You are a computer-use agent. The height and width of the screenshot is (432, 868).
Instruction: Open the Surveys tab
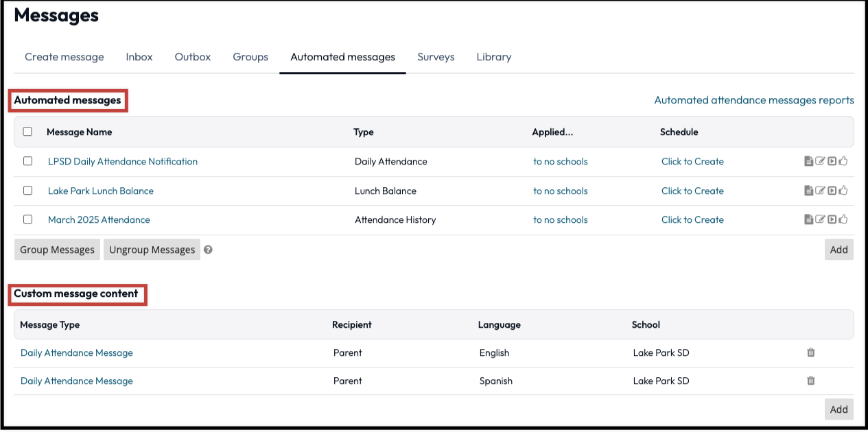pyautogui.click(x=435, y=57)
